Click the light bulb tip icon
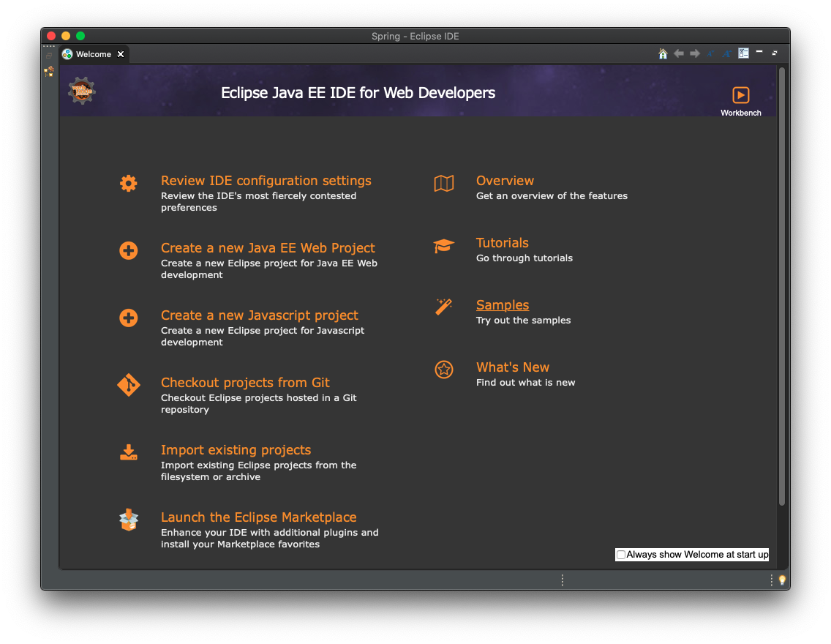This screenshot has width=831, height=644. (781, 580)
